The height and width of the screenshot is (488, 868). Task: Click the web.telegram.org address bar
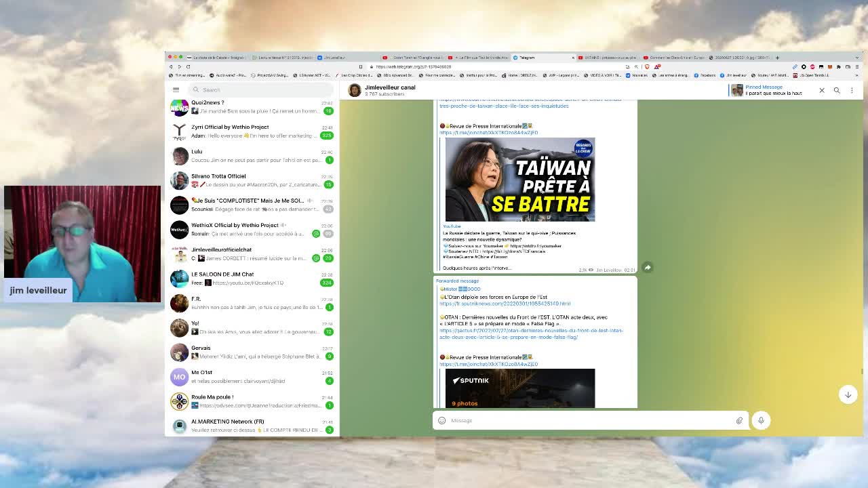[495, 66]
